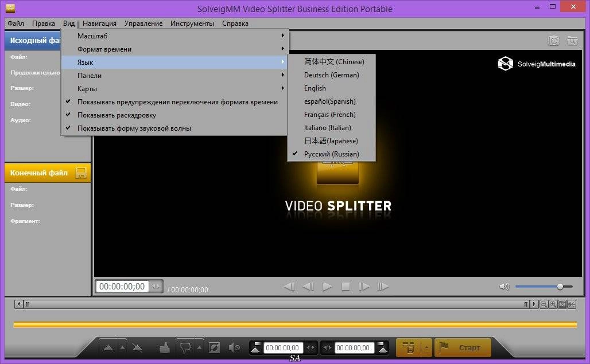Open dropdown arrow next to batch queue button

426,347
